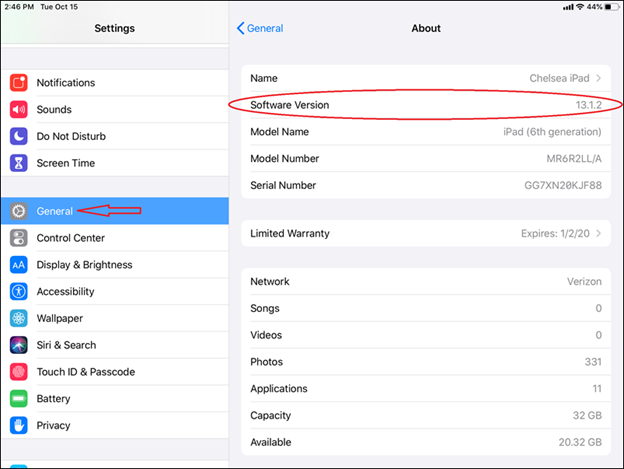Open Privacy settings
Viewport: 624px width, 469px height.
pos(115,426)
